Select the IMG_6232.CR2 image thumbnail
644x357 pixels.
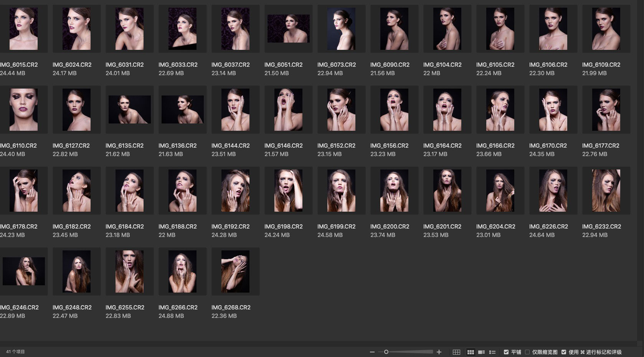606,191
